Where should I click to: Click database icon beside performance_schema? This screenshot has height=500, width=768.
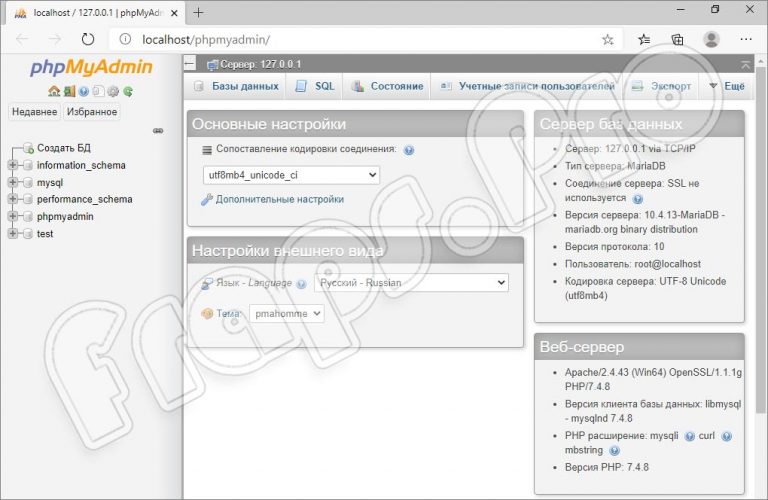pos(28,199)
